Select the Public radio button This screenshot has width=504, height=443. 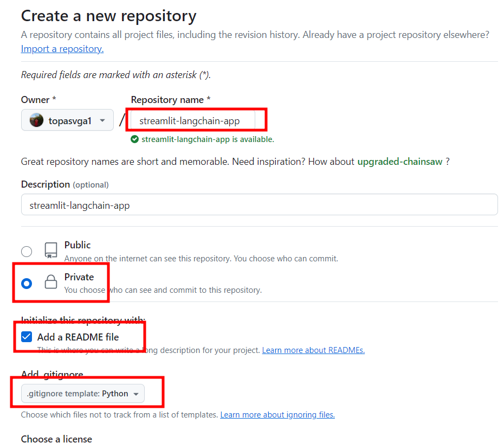click(27, 252)
